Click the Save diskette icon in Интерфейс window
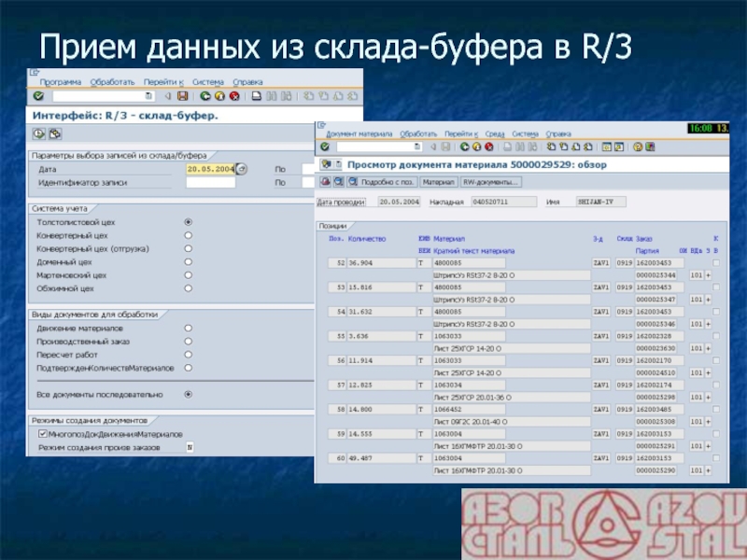The height and width of the screenshot is (560, 747). coord(182,96)
